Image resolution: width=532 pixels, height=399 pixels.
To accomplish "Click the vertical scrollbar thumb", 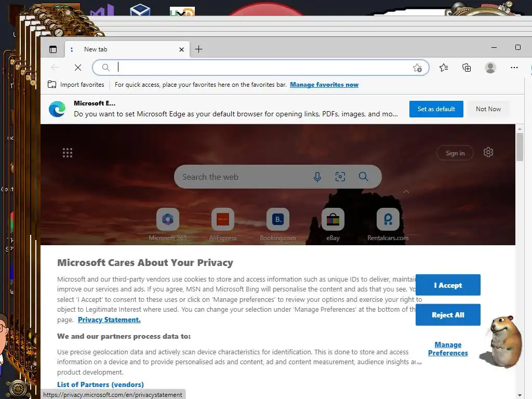I will click(x=520, y=147).
